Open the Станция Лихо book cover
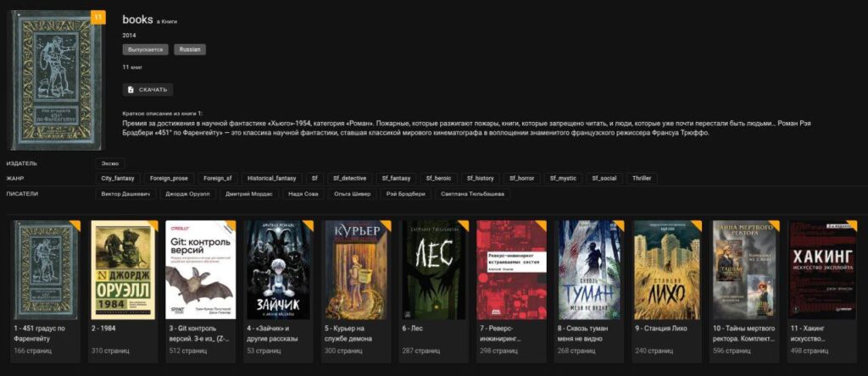This screenshot has height=376, width=868. click(x=668, y=270)
